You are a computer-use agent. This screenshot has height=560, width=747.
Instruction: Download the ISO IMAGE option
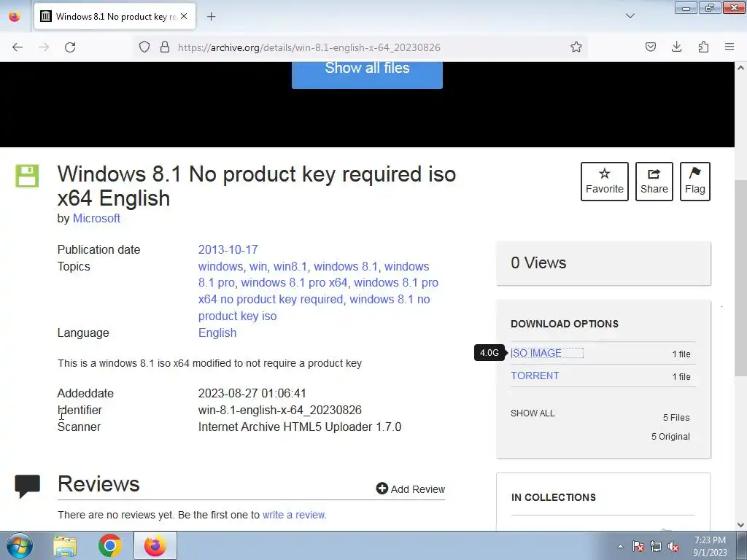coord(536,354)
